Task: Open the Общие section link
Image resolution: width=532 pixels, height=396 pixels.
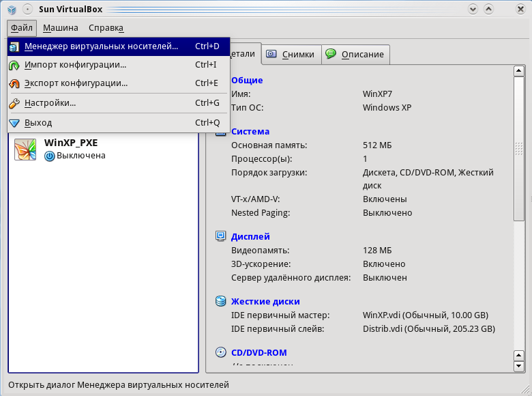Action: tap(247, 81)
